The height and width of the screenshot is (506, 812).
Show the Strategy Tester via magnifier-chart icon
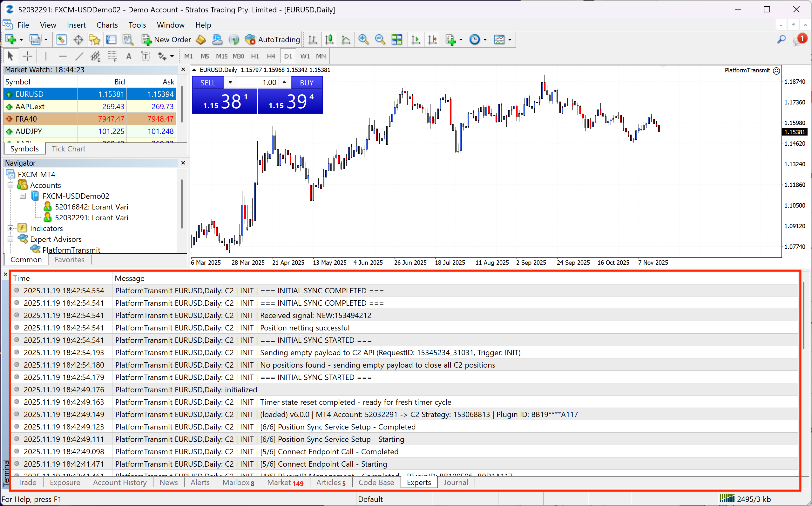pyautogui.click(x=128, y=39)
